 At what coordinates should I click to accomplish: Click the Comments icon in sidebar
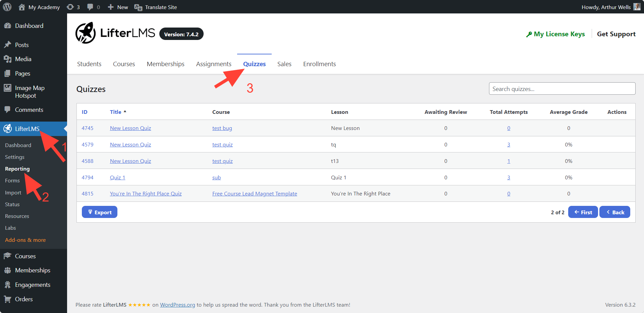click(x=7, y=109)
